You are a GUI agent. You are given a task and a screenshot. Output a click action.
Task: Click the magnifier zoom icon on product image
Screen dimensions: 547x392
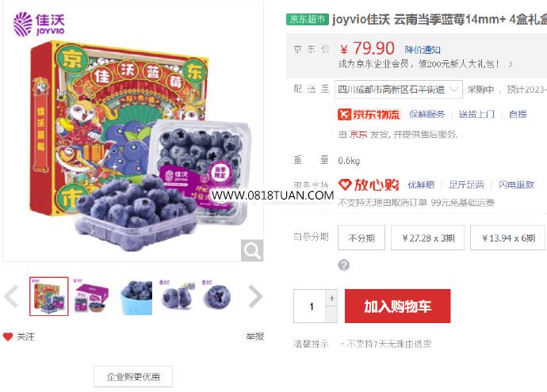(252, 250)
